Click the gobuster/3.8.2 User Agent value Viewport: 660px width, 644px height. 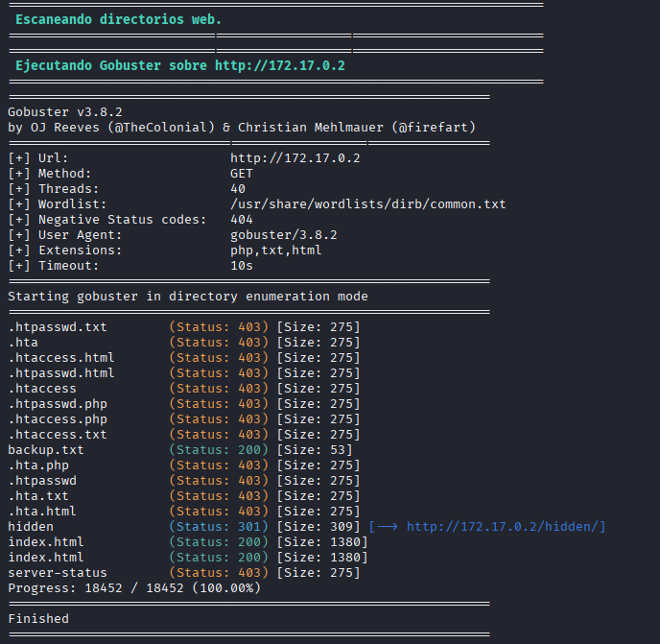pyautogui.click(x=283, y=235)
